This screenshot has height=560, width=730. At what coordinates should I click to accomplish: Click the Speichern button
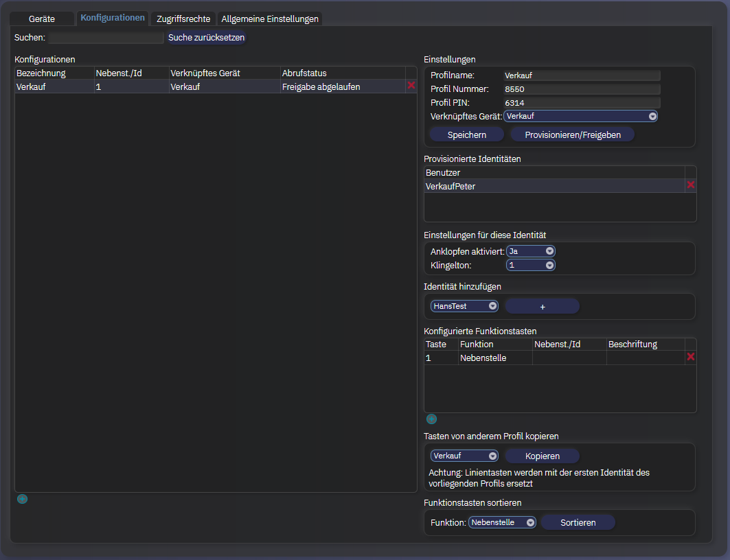466,135
